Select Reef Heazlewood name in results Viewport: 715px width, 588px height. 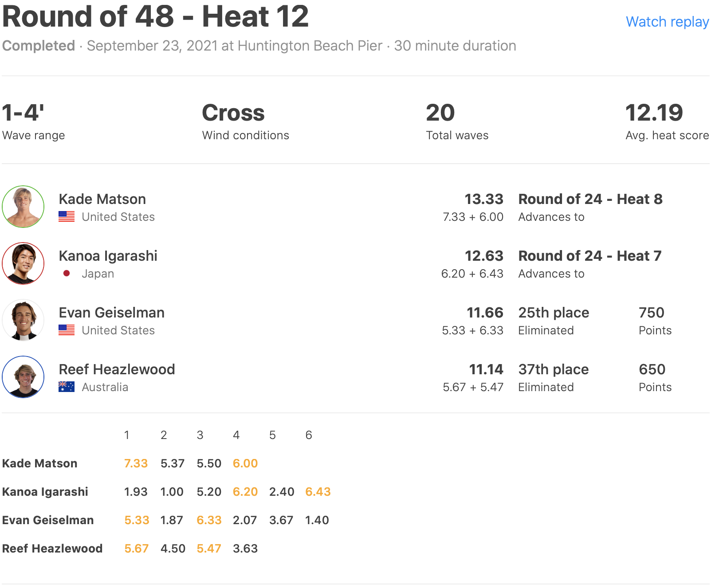pos(117,369)
